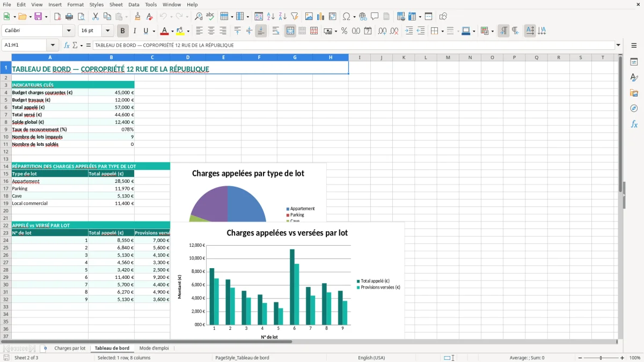
Task: Expand the font size dropdown
Action: [108, 31]
